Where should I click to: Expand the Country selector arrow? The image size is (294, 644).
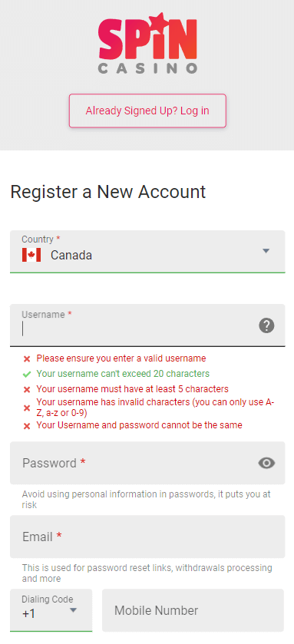[x=266, y=251]
